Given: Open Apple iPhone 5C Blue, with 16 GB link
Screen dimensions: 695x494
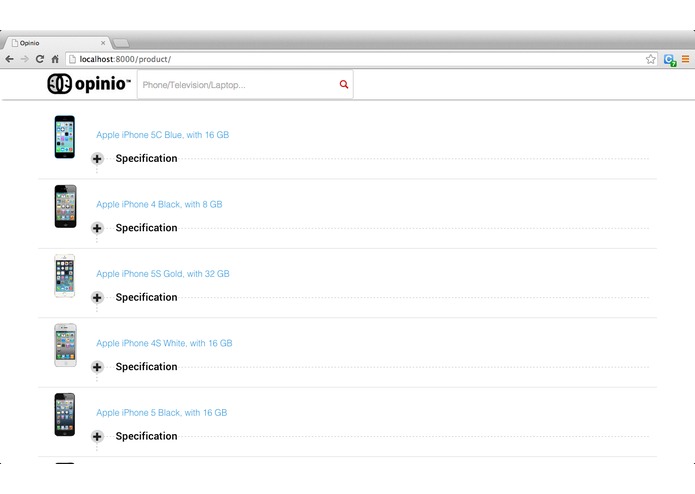Looking at the screenshot, I should [163, 135].
